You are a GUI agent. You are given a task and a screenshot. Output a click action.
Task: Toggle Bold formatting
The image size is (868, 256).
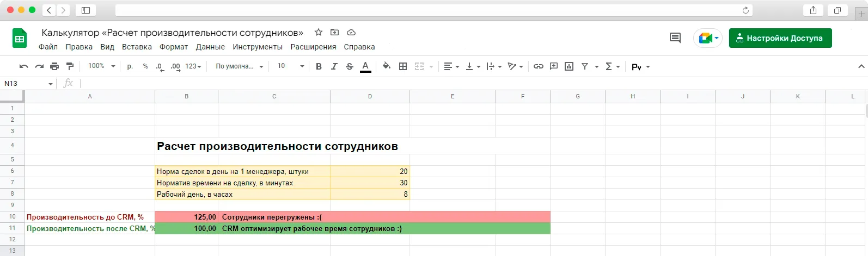[x=319, y=66]
